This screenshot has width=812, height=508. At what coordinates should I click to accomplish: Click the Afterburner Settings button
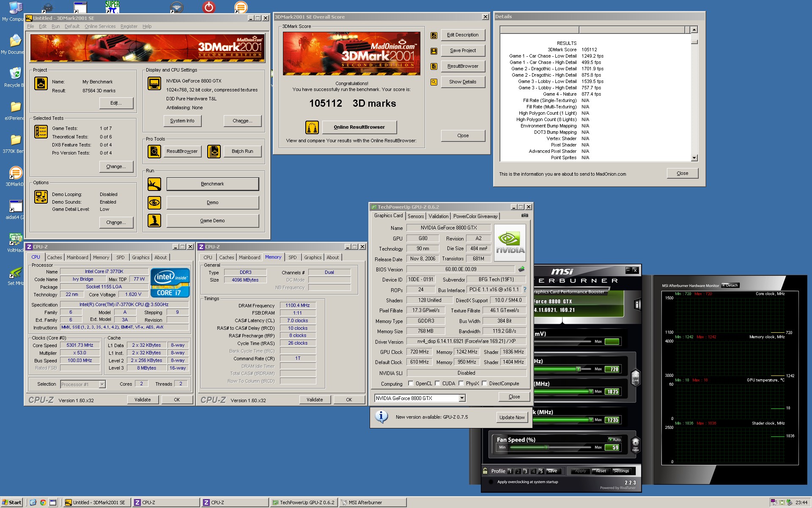click(621, 471)
